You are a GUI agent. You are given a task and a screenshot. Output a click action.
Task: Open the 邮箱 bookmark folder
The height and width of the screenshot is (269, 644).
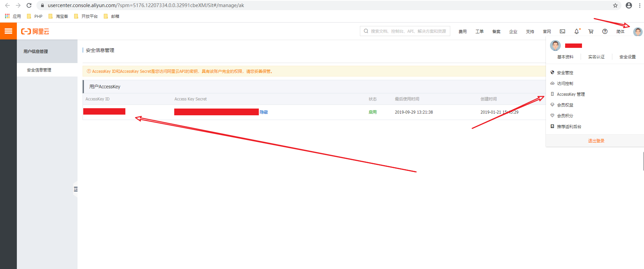pyautogui.click(x=112, y=16)
